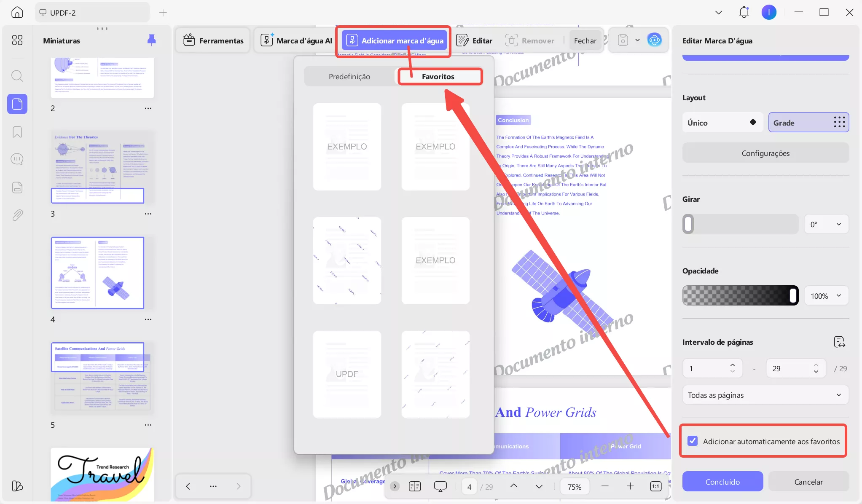
Task: Select the Único layout option
Action: point(722,123)
